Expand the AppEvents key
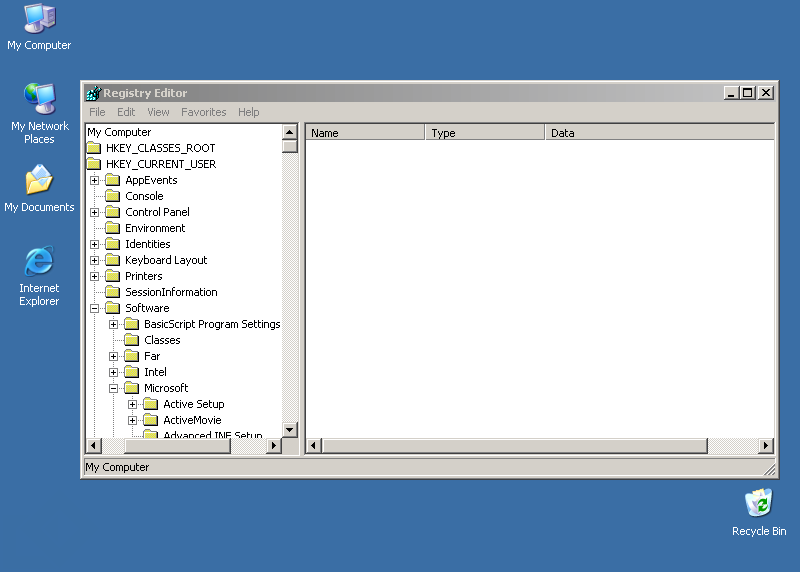The width and height of the screenshot is (800, 572). (94, 180)
